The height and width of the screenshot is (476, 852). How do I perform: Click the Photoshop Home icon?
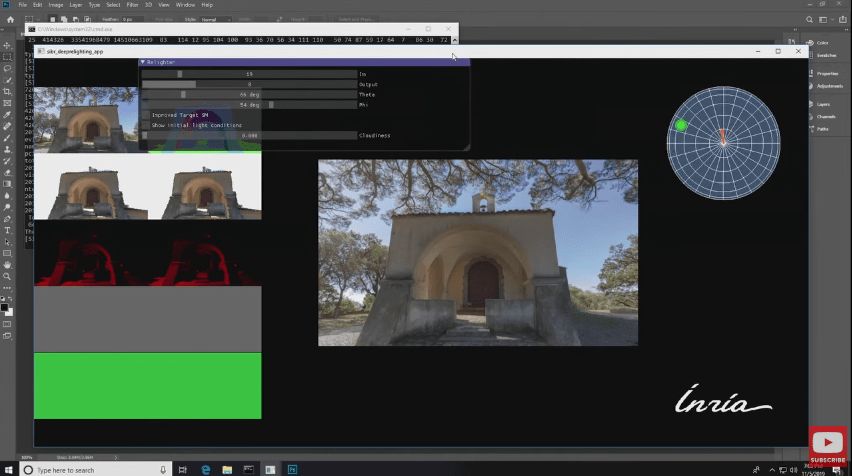pyautogui.click(x=10, y=19)
